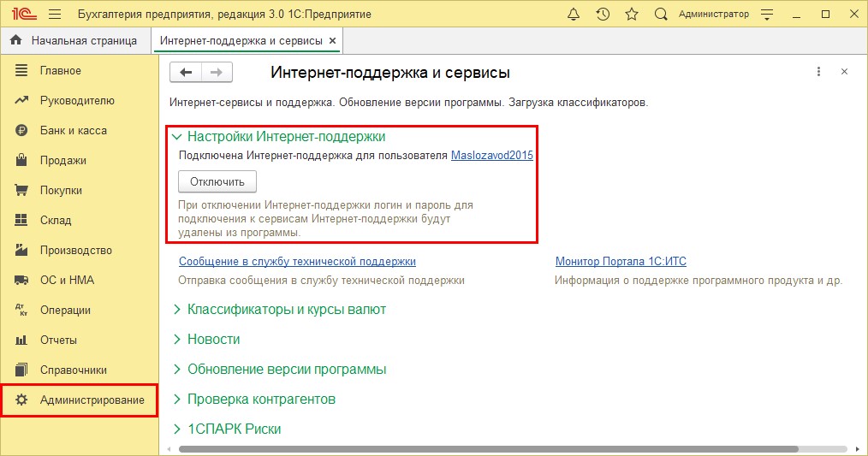The width and height of the screenshot is (868, 456).
Task: Open the history clock icon
Action: tap(603, 15)
